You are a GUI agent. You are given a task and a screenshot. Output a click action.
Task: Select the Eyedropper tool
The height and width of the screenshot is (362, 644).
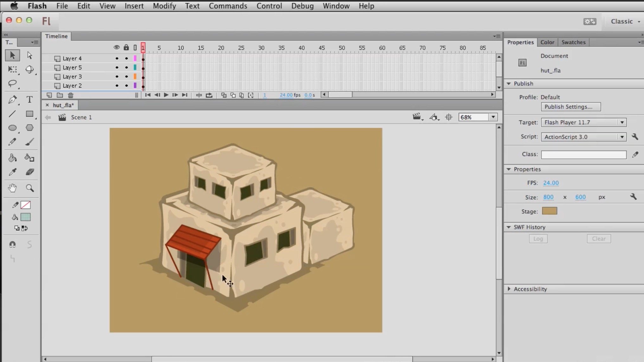12,172
